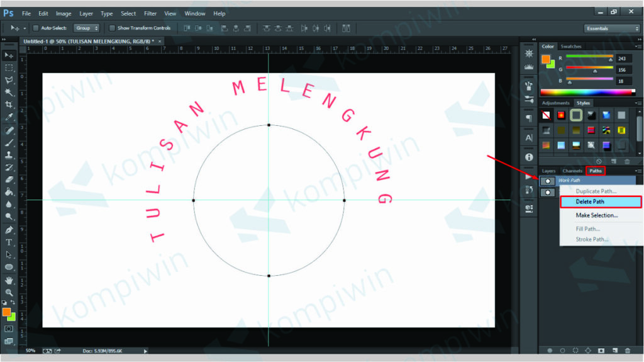644x362 pixels.
Task: Choose the Hand tool
Action: tap(9, 280)
